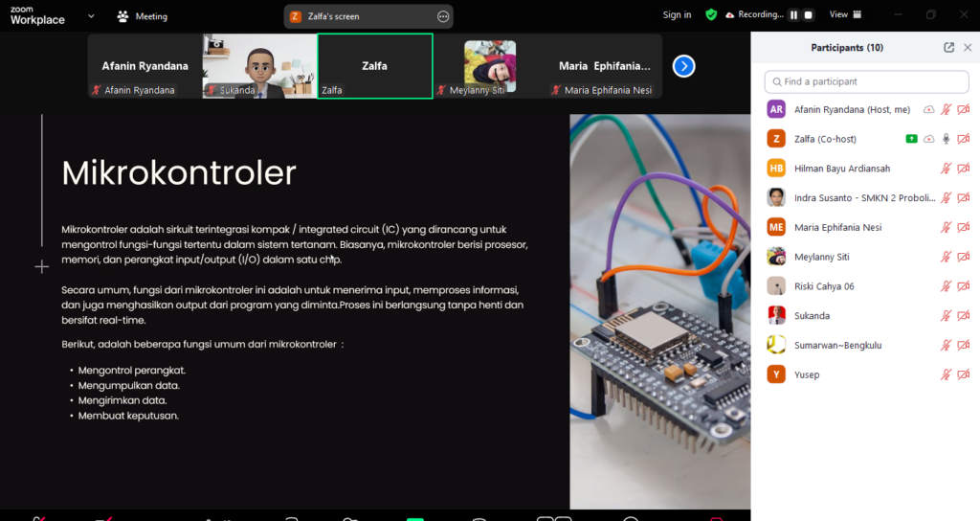Viewport: 980px width, 521px height.
Task: Expand the Zoom Workplace dropdown chevron
Action: [x=91, y=16]
